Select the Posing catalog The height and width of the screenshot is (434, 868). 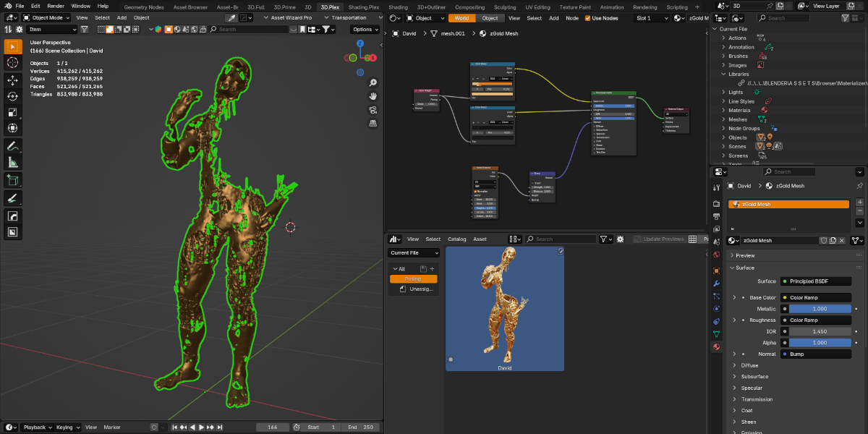(x=414, y=279)
